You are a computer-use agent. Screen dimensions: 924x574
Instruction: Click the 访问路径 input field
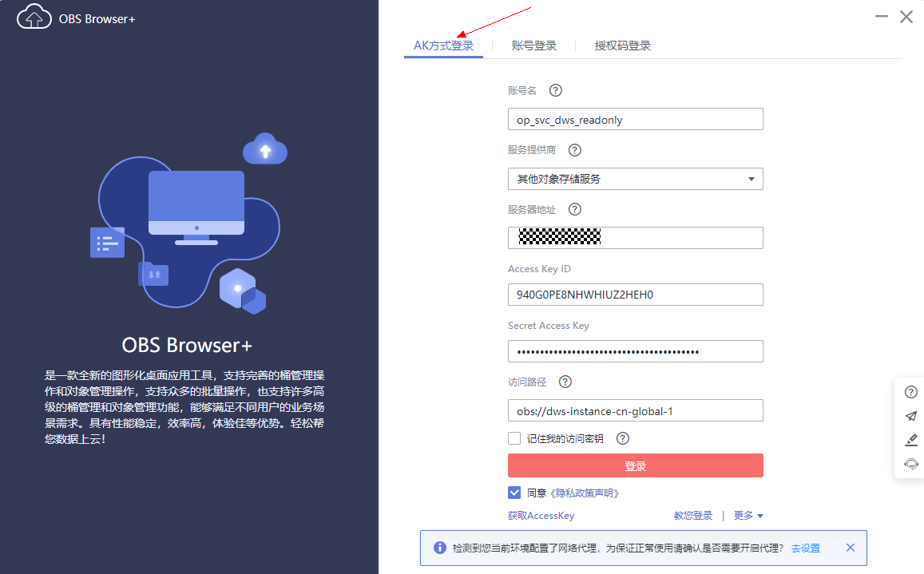(635, 411)
